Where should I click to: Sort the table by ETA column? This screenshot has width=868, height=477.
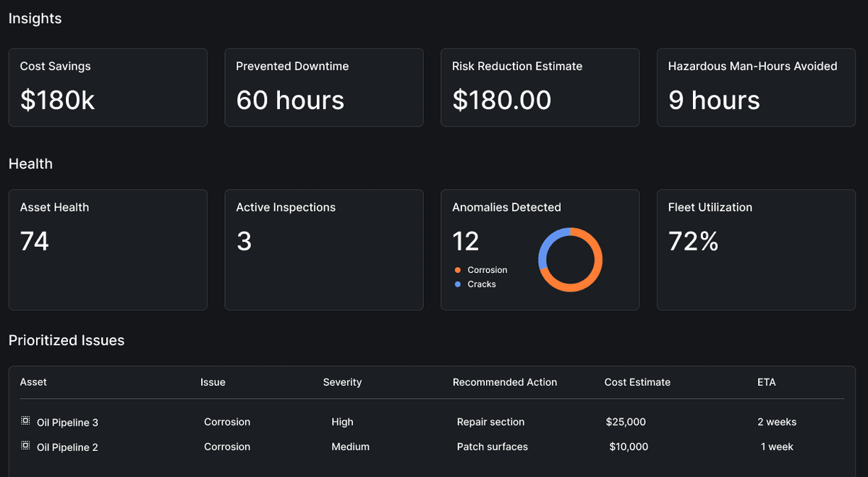(766, 381)
